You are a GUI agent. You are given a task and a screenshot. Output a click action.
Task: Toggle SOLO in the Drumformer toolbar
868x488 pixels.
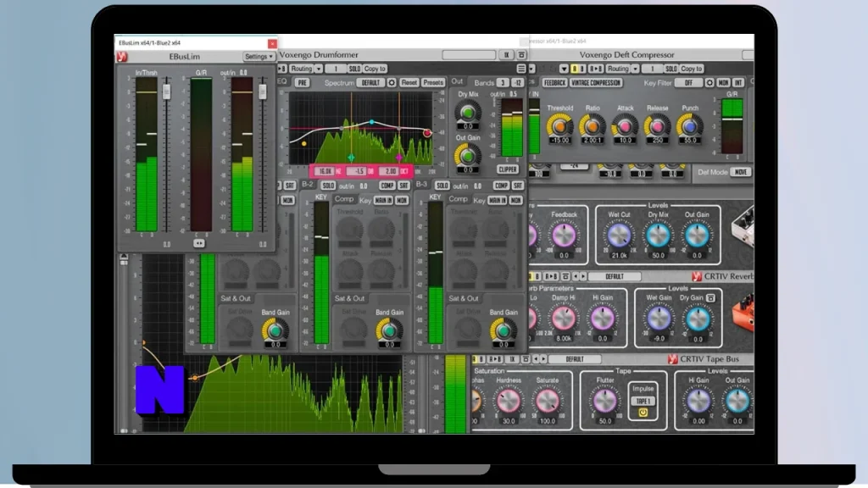(x=354, y=69)
